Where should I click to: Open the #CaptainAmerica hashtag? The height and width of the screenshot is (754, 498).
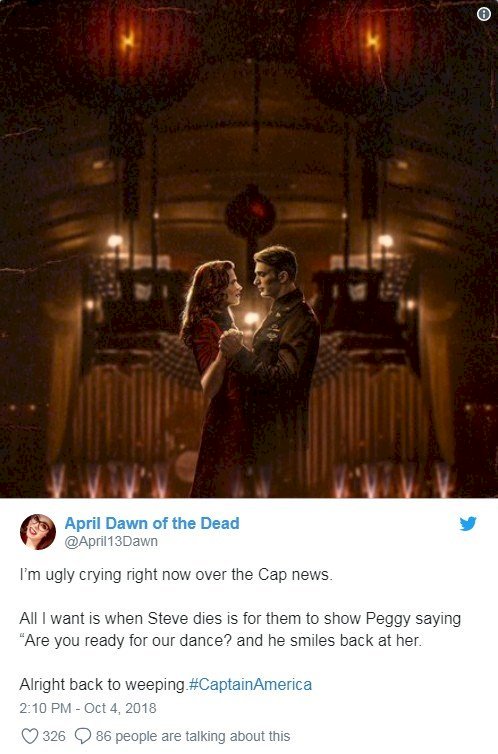click(250, 684)
